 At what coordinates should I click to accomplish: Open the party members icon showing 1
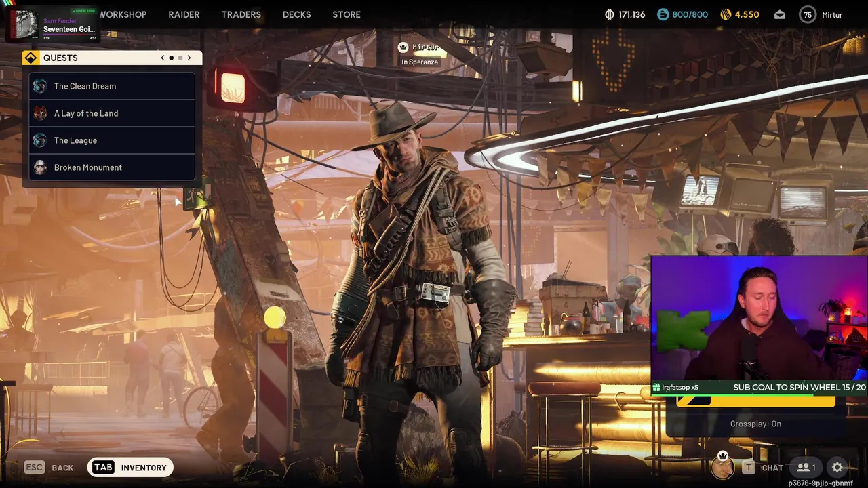[x=806, y=467]
